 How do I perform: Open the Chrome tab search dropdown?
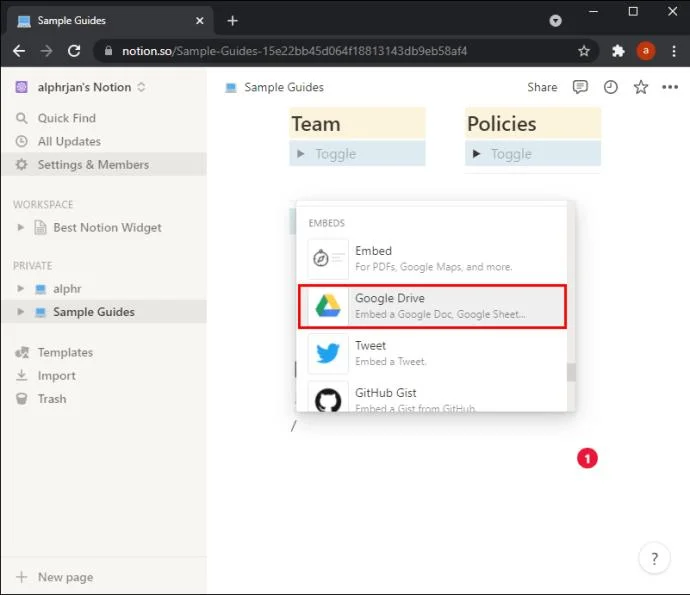tap(555, 21)
